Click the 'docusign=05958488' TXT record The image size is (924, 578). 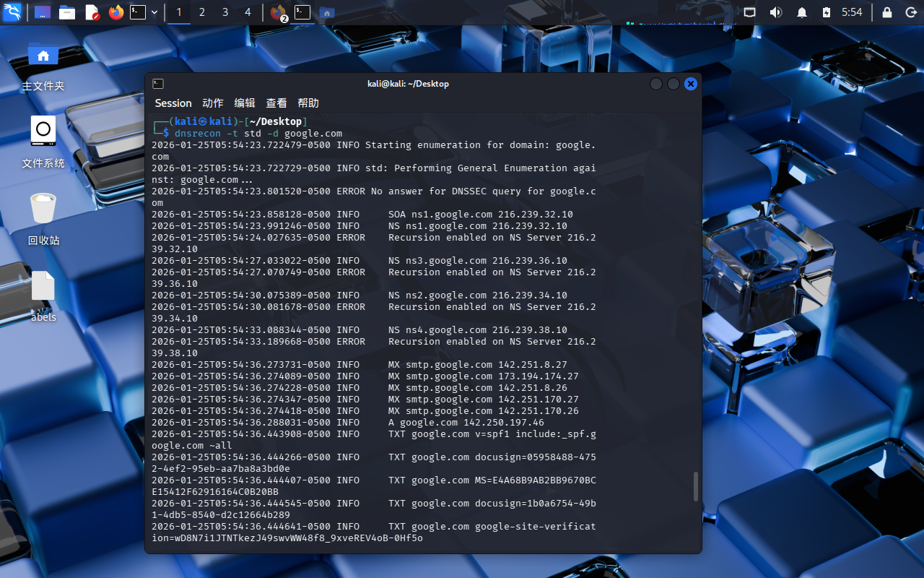pyautogui.click(x=374, y=463)
